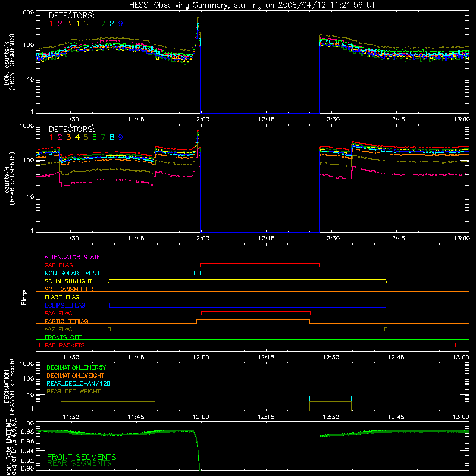Screen dimensions: 476x476
Task: Click the SC_TRANSMITTER flag label
Action: pyautogui.click(x=69, y=289)
